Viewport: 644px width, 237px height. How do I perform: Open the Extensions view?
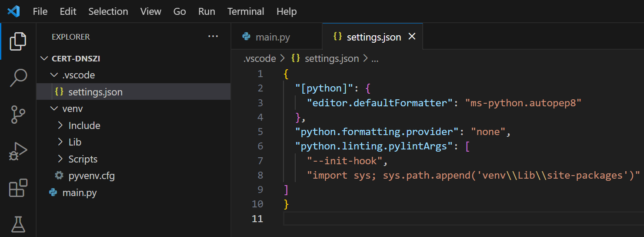(18, 188)
